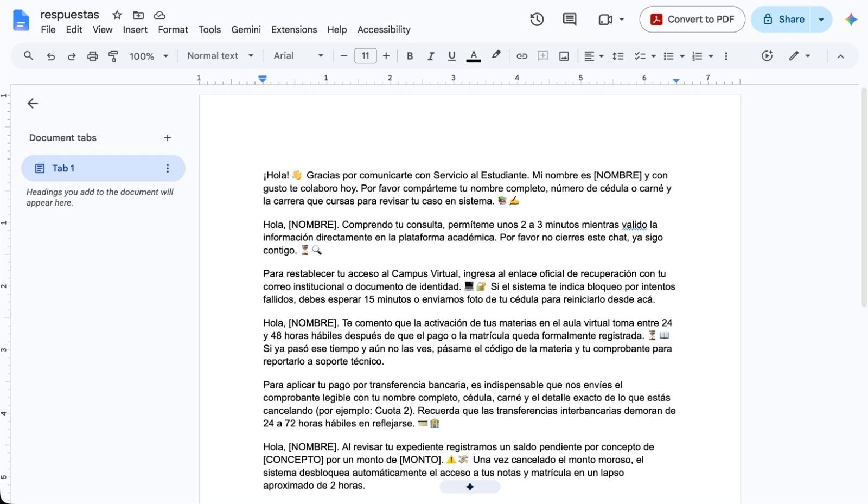Open text color picker

(474, 56)
